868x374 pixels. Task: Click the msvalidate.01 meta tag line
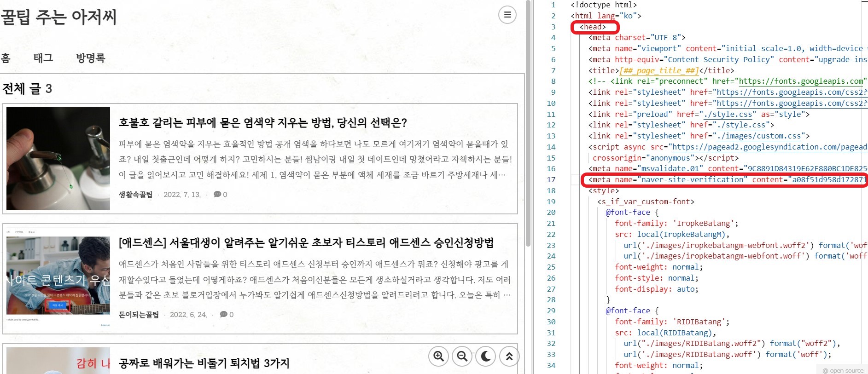click(728, 169)
